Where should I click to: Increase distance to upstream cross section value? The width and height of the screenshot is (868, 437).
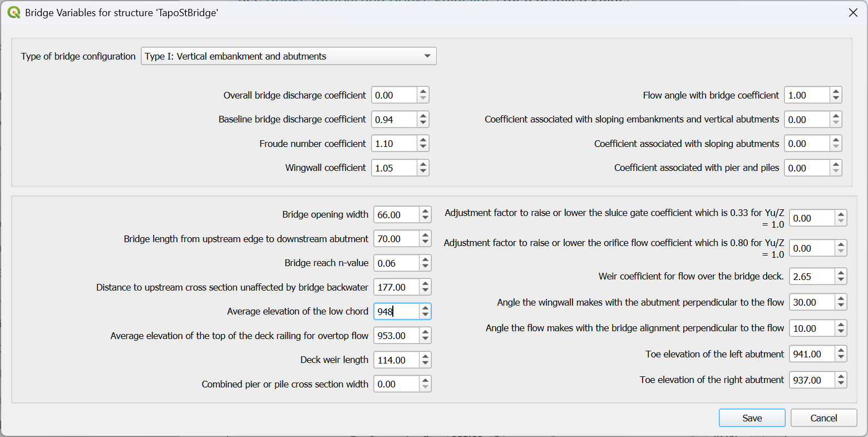tap(426, 284)
